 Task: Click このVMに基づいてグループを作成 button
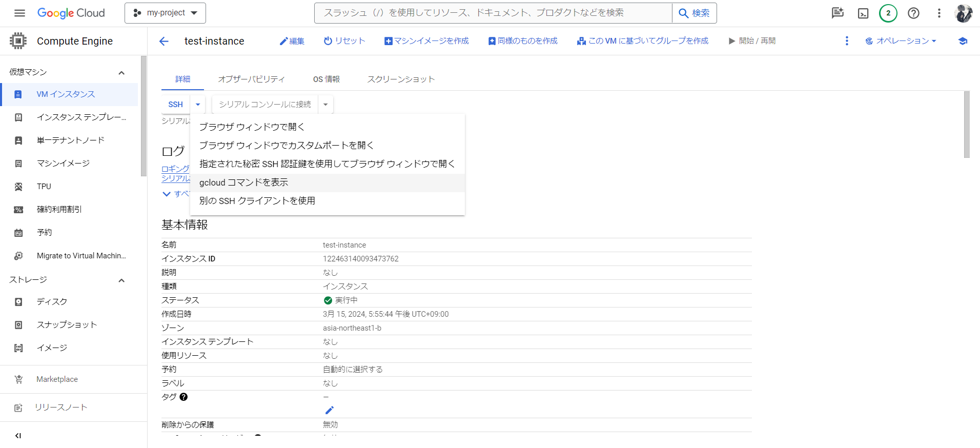[x=643, y=41]
